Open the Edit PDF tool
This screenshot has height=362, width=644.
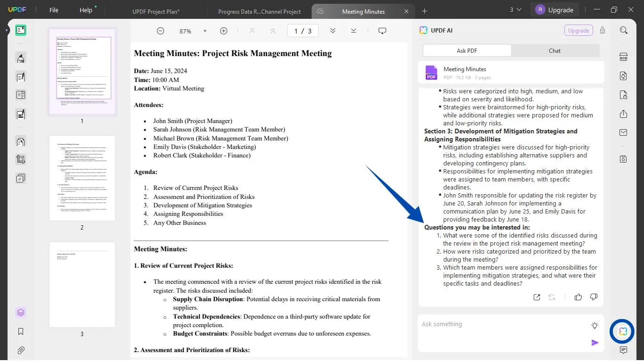[21, 77]
